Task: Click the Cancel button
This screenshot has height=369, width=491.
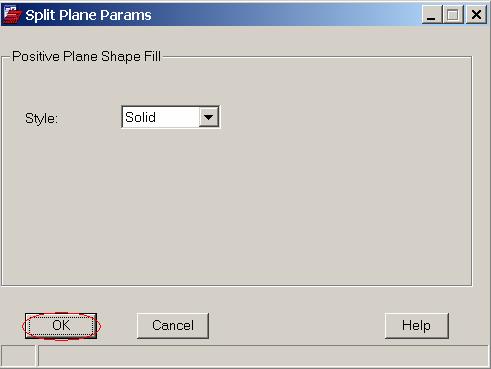Action: pyautogui.click(x=173, y=326)
